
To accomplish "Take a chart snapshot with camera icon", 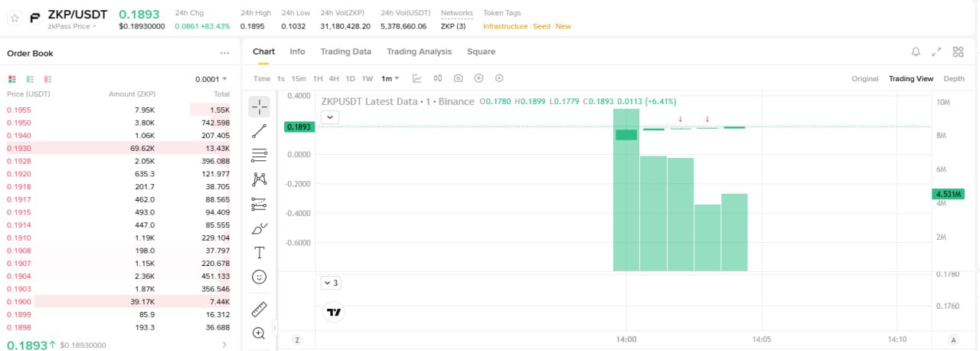I will 458,78.
